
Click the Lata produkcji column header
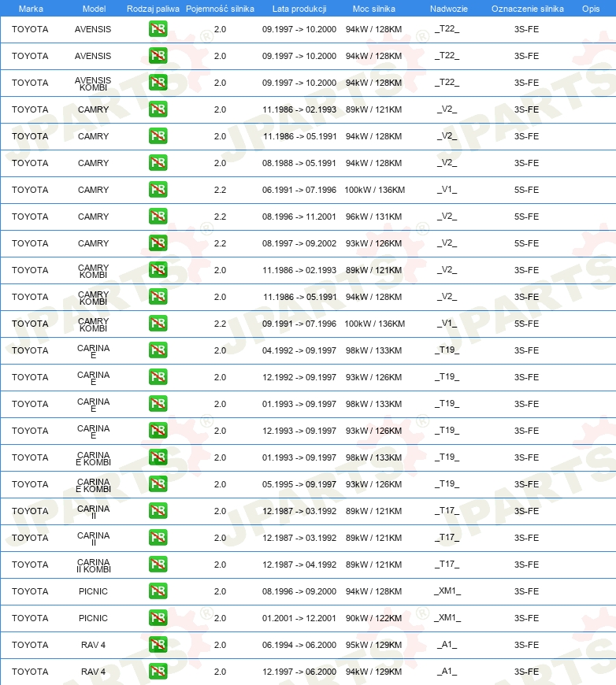[x=299, y=9]
